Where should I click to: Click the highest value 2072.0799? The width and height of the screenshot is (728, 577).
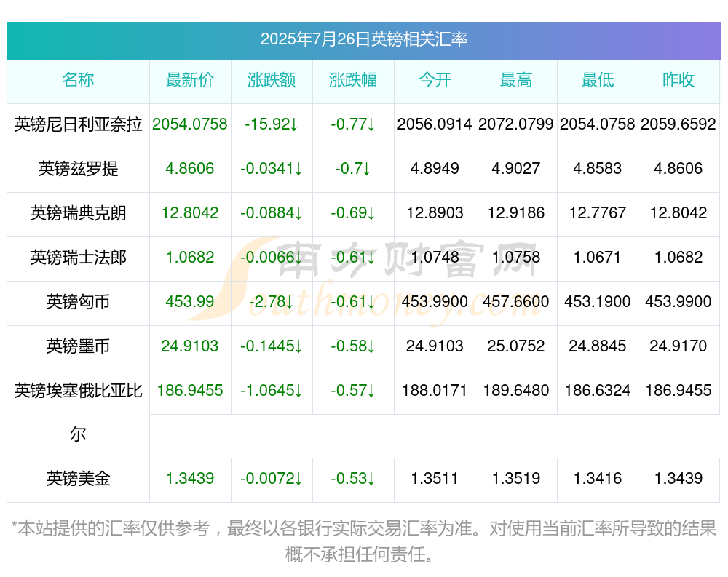pos(516,124)
